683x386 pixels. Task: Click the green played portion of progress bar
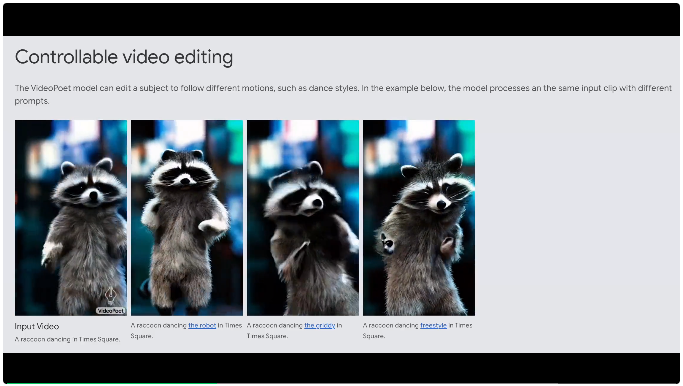[x=111, y=384]
